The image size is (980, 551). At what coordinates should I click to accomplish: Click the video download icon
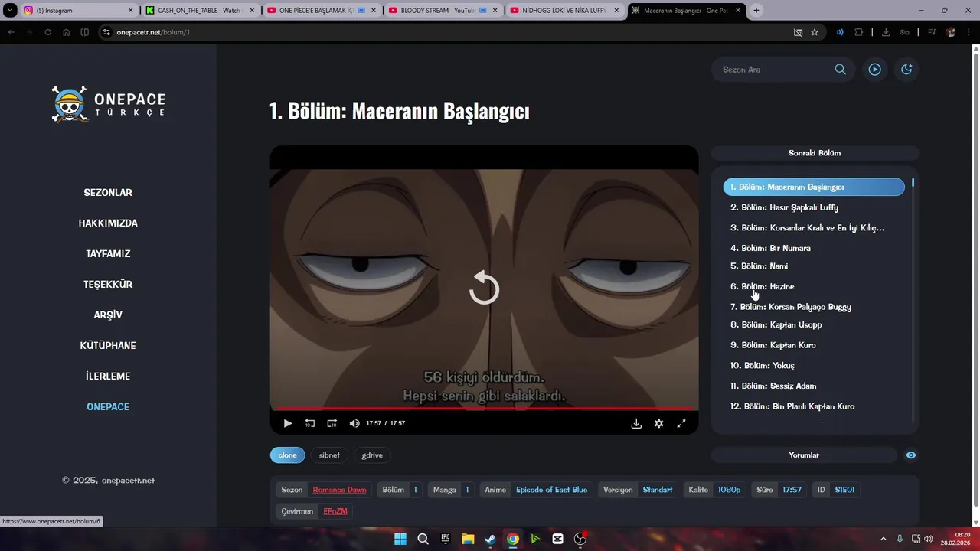click(636, 423)
